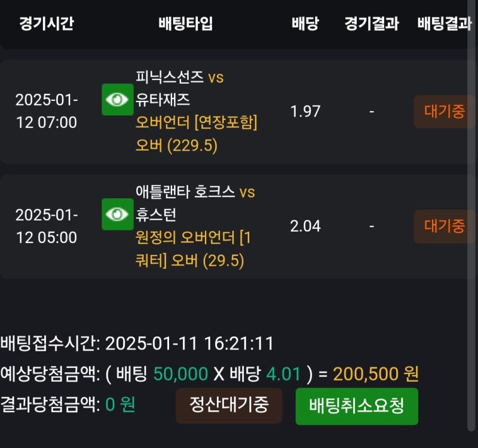Open the 애틀랜타 호크스 vs 휴스턴 match title
The height and width of the screenshot is (448, 478).
[195, 202]
